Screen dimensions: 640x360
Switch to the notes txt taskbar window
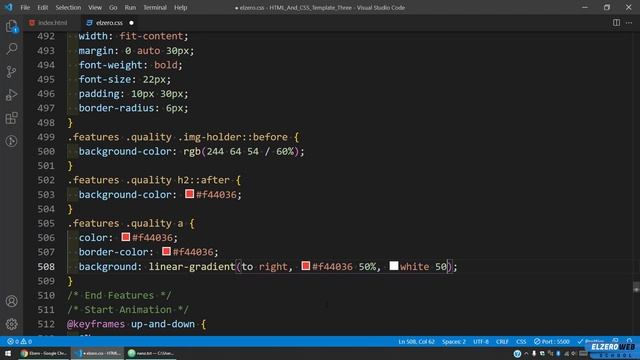tap(151, 353)
